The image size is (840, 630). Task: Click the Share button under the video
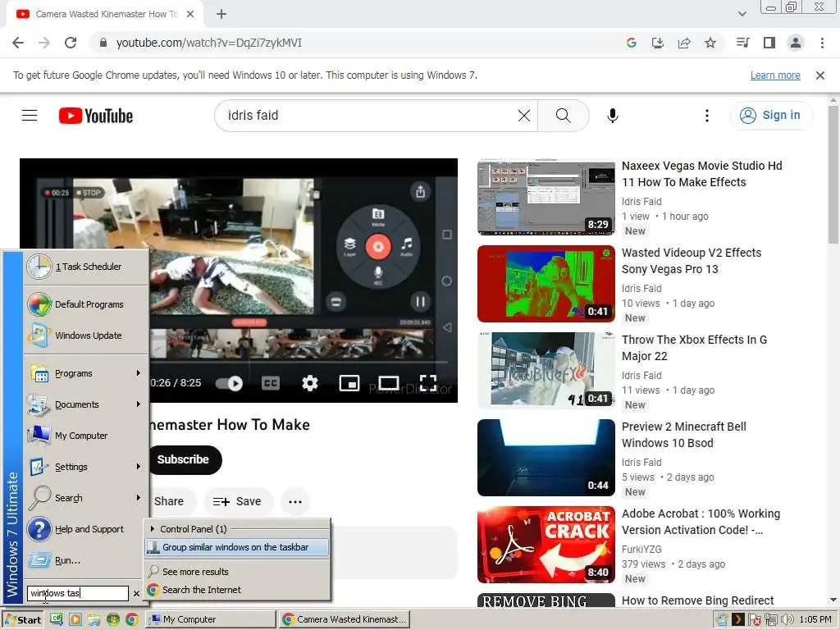pyautogui.click(x=169, y=501)
